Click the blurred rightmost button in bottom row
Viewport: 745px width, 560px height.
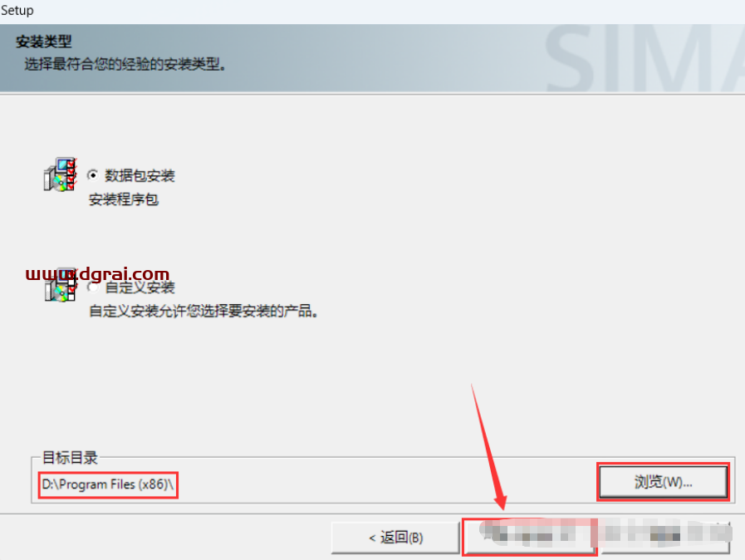[665, 538]
